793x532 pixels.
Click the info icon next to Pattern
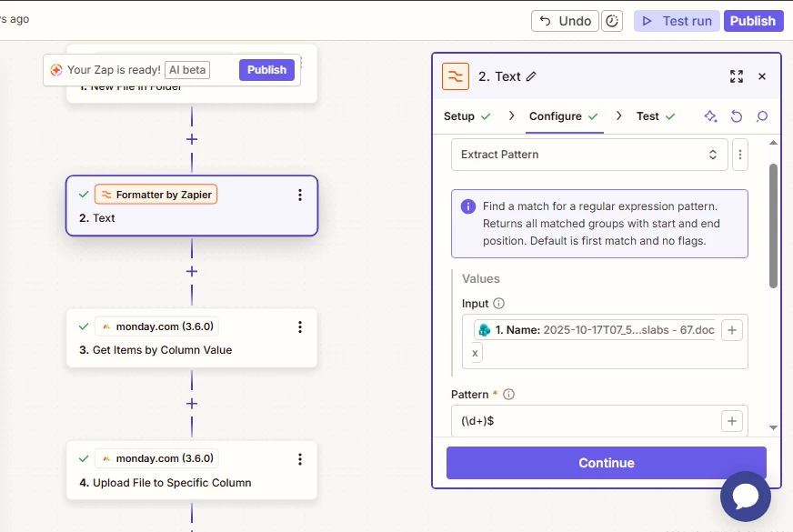coord(508,395)
